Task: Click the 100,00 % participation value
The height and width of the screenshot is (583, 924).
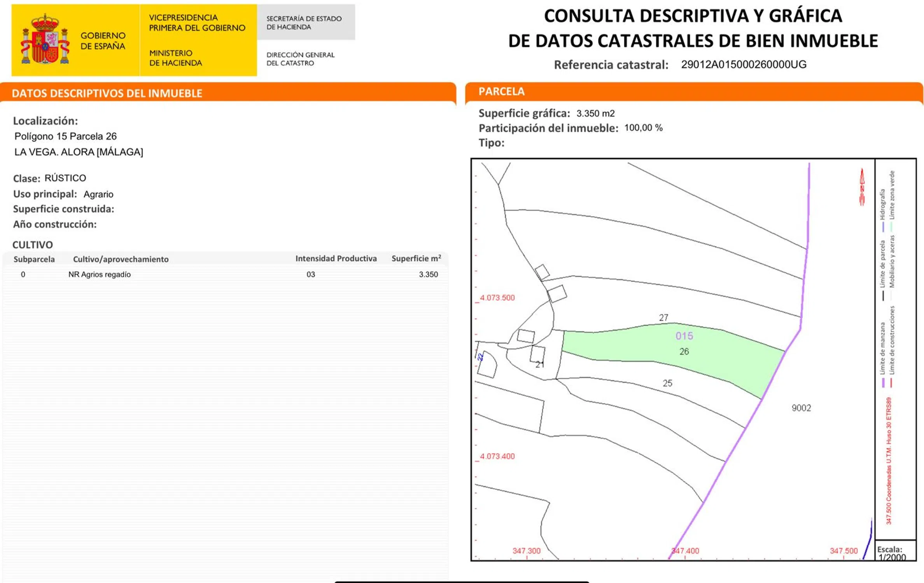Action: 643,128
